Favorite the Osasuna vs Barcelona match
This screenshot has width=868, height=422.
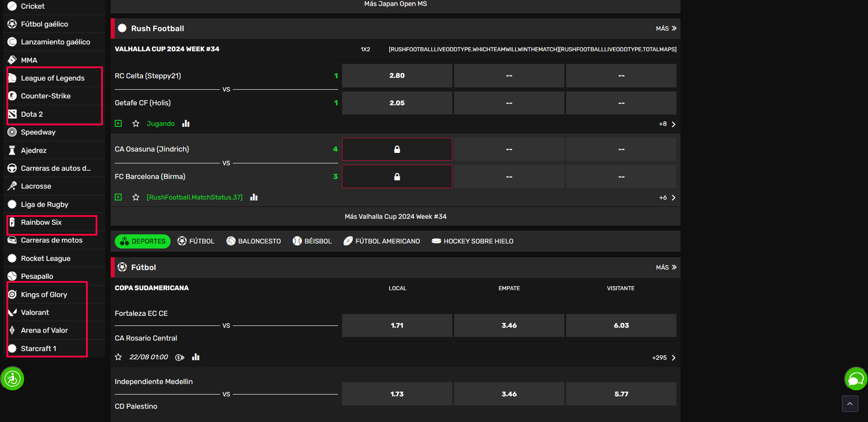point(136,197)
